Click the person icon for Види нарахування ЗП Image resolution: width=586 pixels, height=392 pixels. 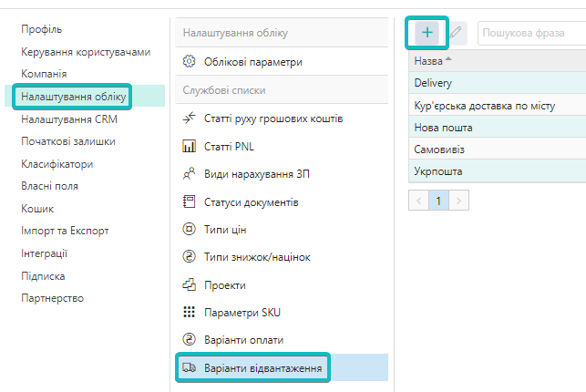click(190, 174)
